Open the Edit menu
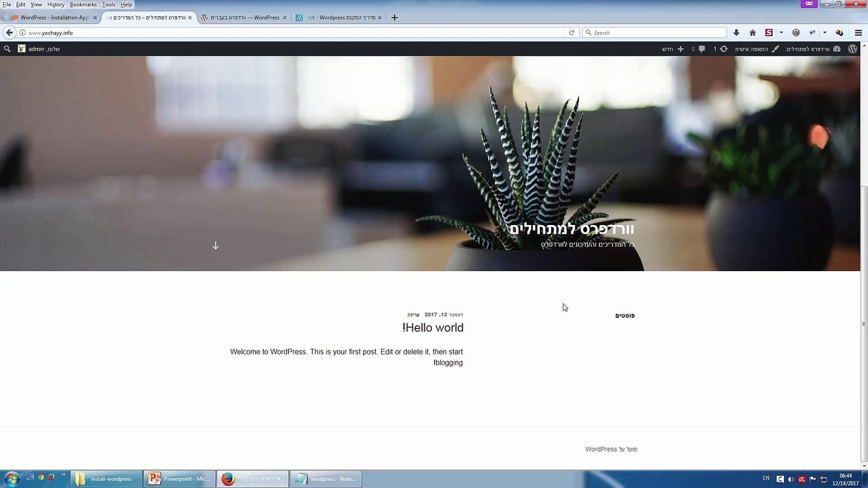The width and height of the screenshot is (868, 488). pyautogui.click(x=21, y=5)
